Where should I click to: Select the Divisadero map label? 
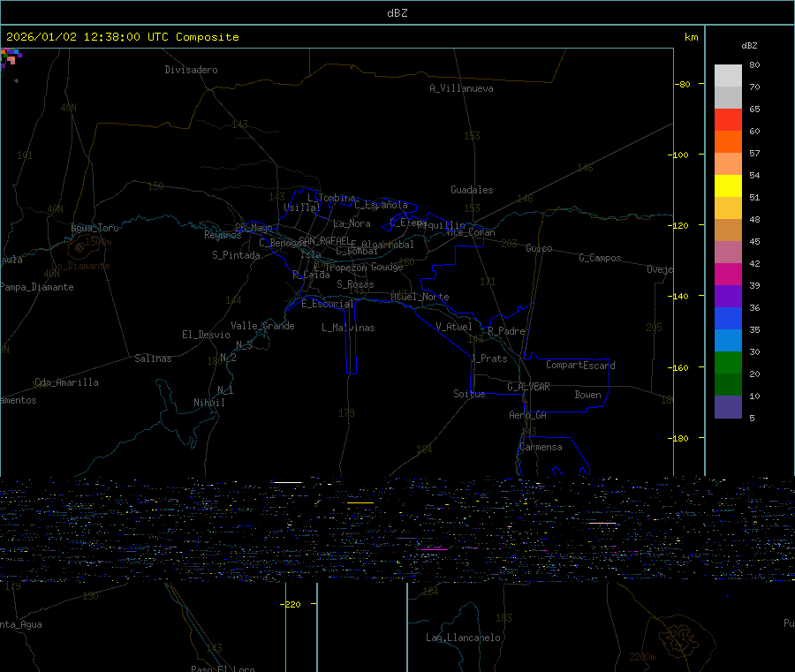[191, 70]
